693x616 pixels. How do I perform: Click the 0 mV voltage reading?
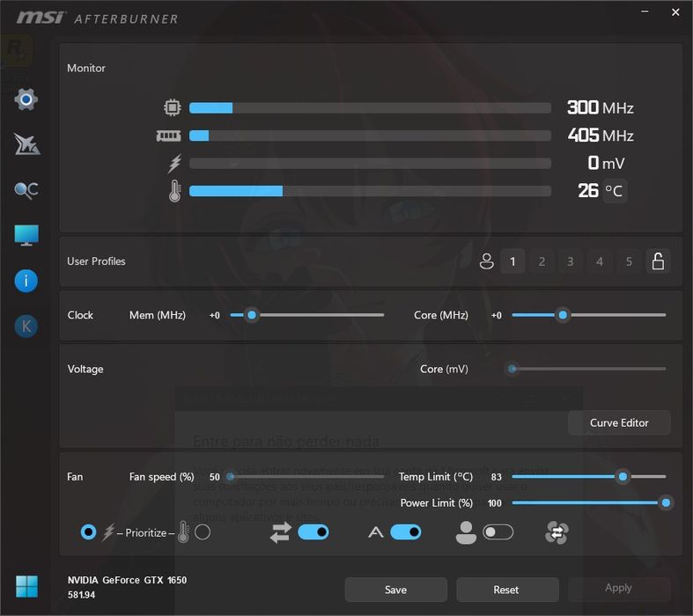coord(606,164)
